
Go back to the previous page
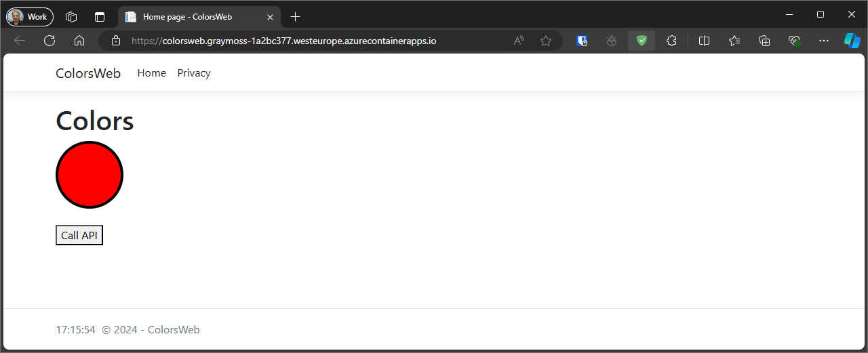(20, 41)
